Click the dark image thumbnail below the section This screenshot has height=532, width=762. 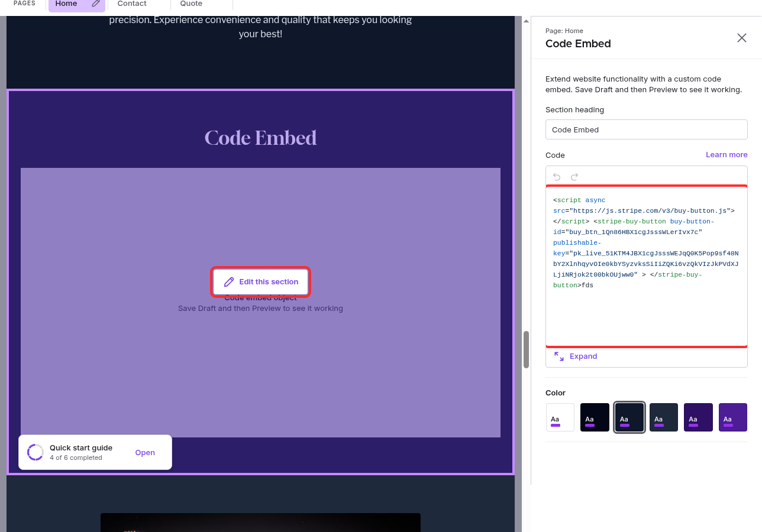click(x=260, y=523)
